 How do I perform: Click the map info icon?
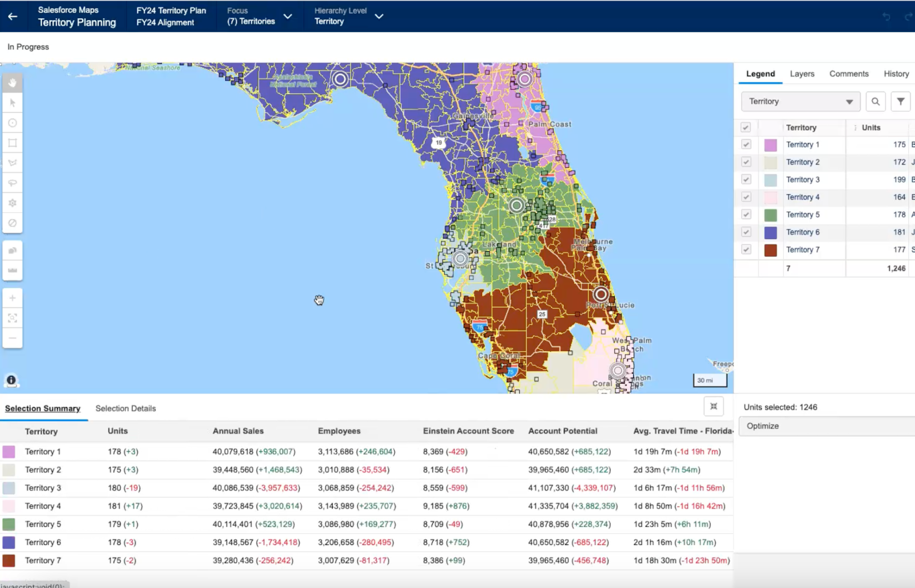click(11, 380)
